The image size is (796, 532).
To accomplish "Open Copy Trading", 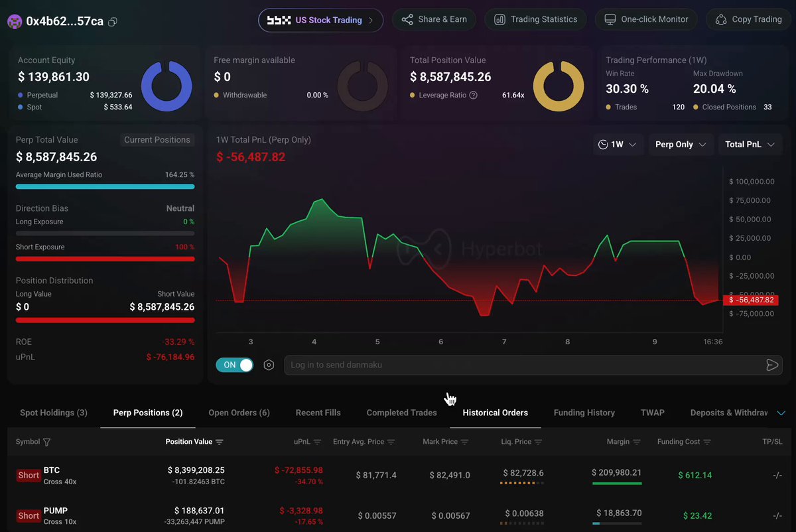I will coord(748,20).
